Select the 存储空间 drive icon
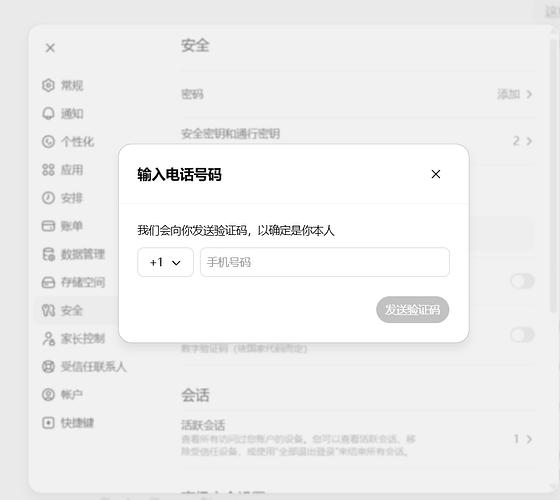 click(48, 282)
